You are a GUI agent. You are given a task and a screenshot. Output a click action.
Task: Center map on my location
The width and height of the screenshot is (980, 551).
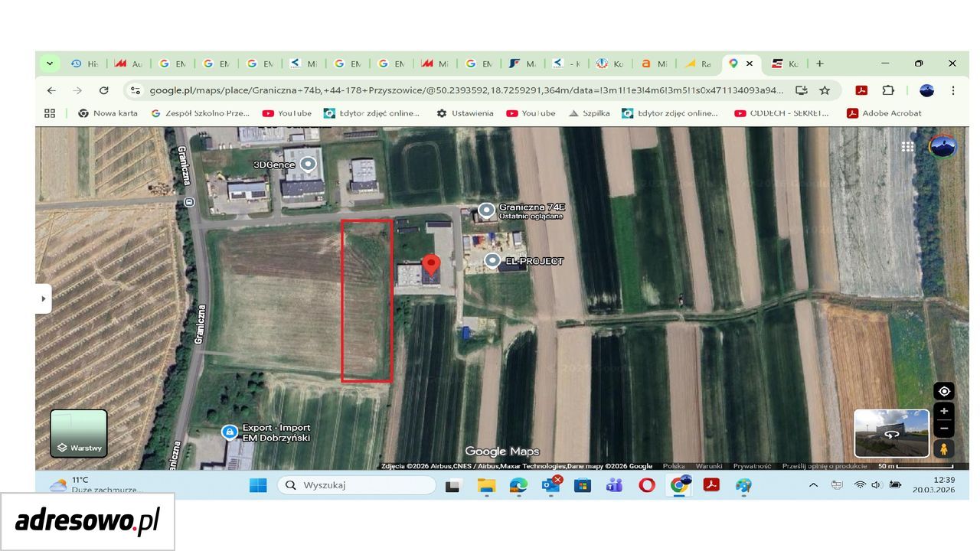click(x=944, y=391)
